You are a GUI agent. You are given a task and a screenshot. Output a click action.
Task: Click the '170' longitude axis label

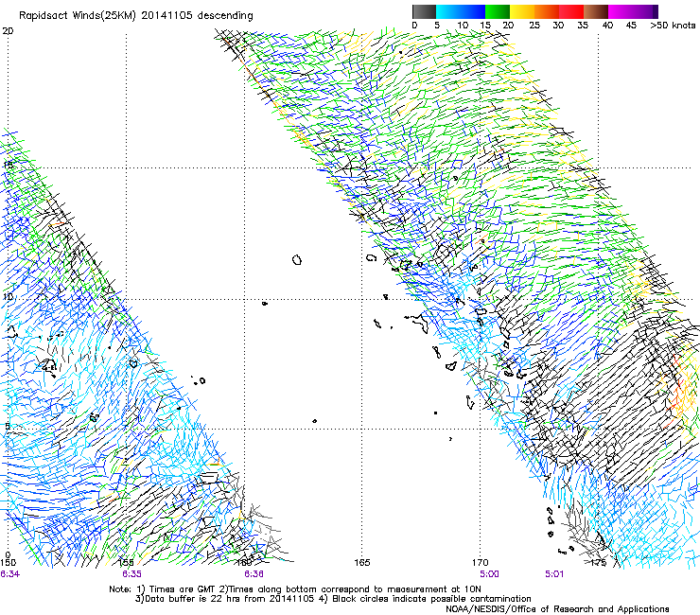[481, 562]
